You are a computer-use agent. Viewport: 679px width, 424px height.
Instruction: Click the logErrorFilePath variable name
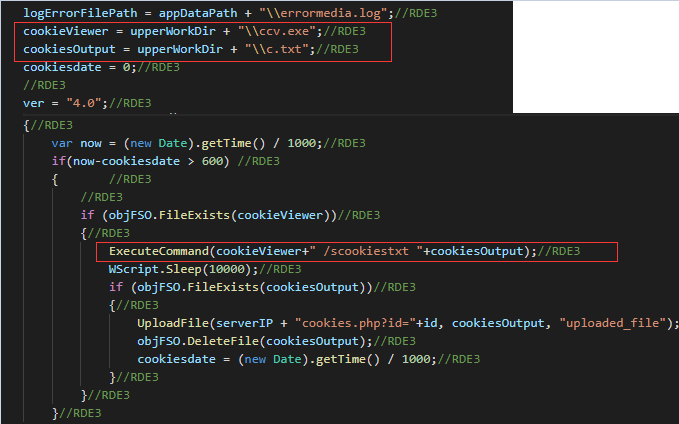[x=80, y=13]
